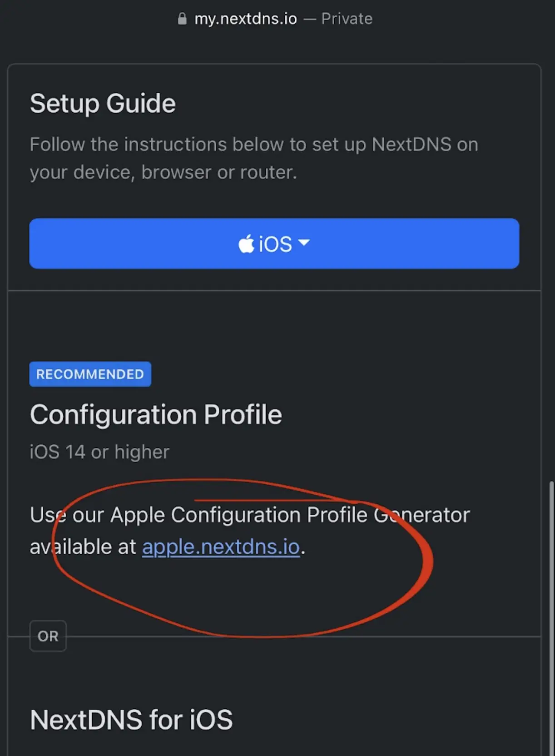This screenshot has height=756, width=555.
Task: Click the word 'NextDNS' in setup instructions
Action: tap(412, 144)
